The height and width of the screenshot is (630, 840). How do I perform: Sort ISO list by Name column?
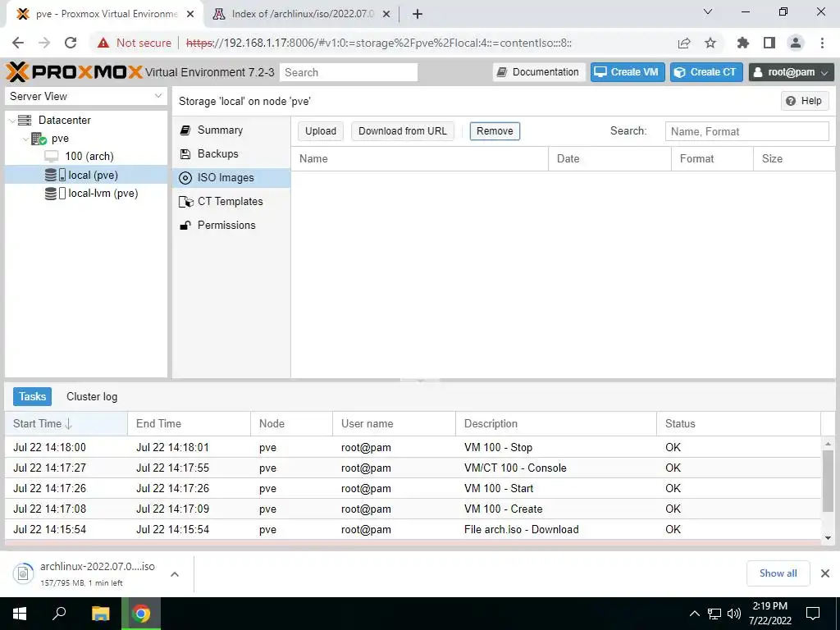419,158
